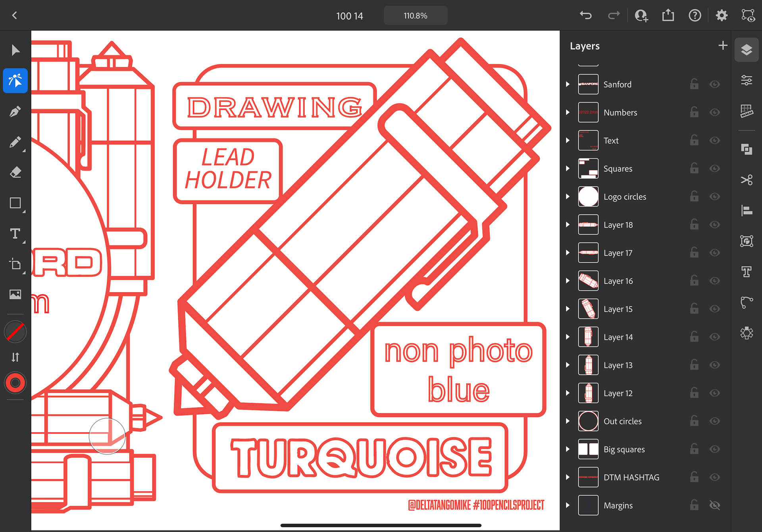Open the Help menu
This screenshot has width=762, height=532.
tap(695, 15)
